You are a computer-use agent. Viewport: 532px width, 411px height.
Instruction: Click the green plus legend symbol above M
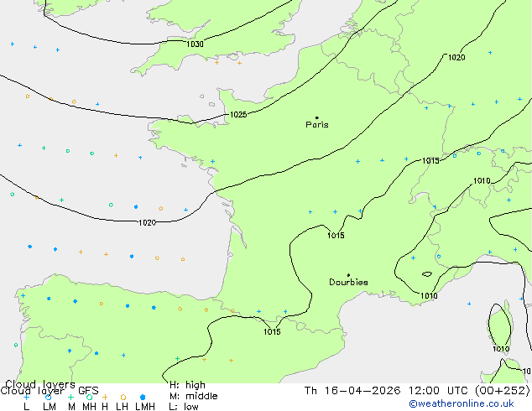click(70, 397)
